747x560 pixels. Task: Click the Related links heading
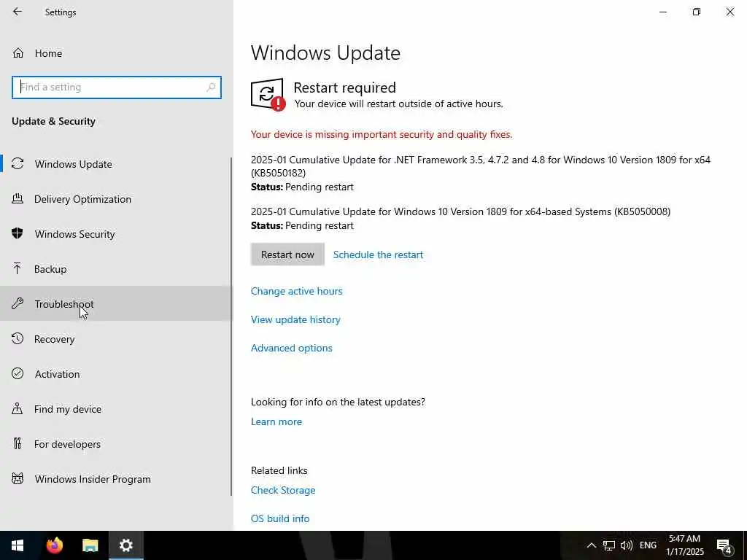(279, 470)
